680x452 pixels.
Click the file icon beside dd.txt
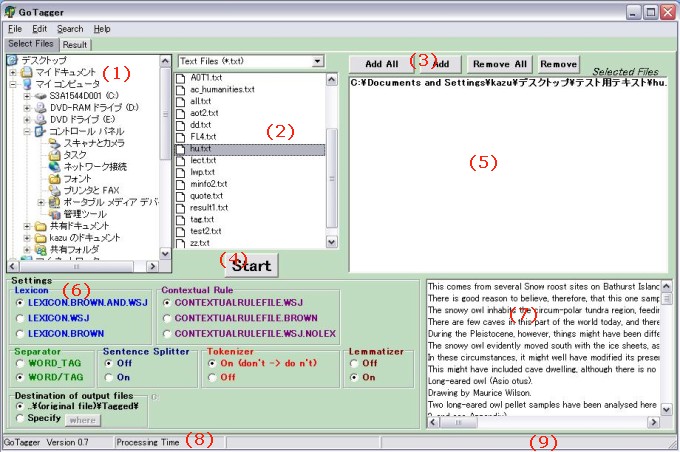click(180, 125)
